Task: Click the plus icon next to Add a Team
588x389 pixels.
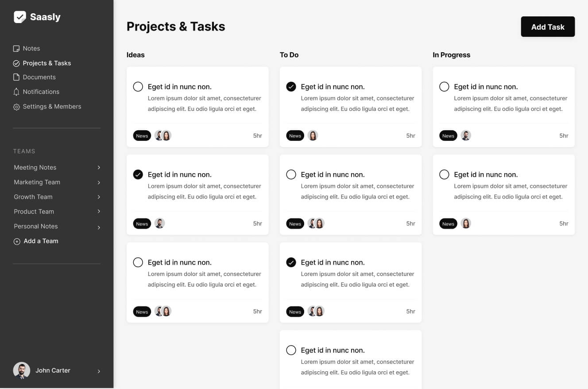Action: (x=16, y=241)
